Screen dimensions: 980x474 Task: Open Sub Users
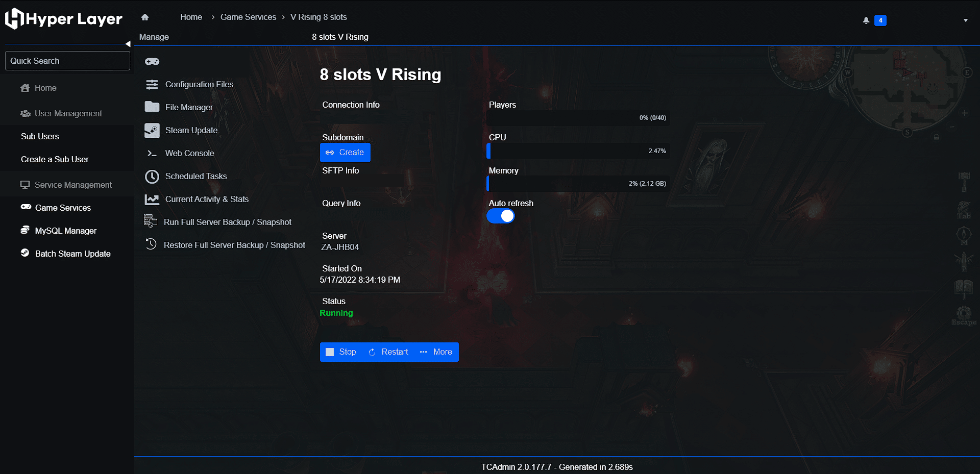[40, 136]
